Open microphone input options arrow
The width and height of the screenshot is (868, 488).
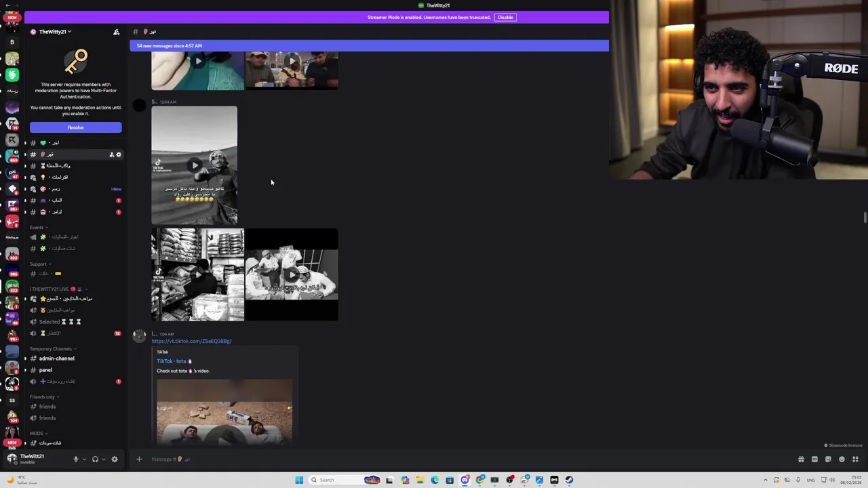pyautogui.click(x=84, y=459)
